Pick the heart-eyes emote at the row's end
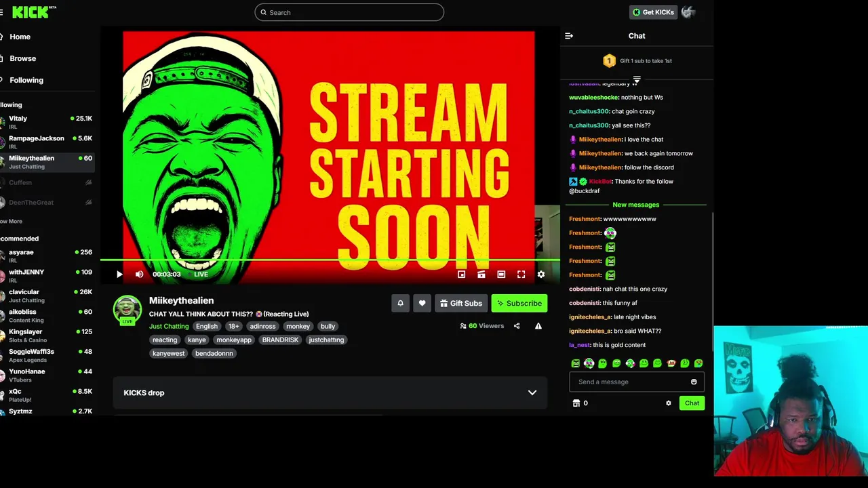 point(698,363)
